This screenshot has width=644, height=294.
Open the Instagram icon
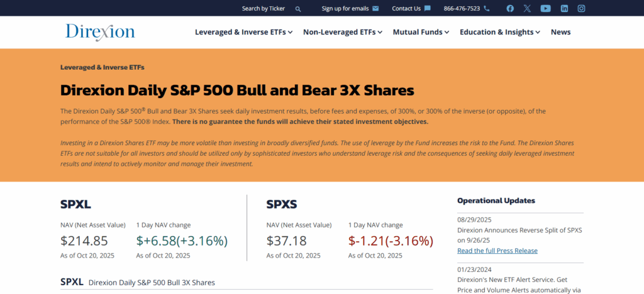582,8
